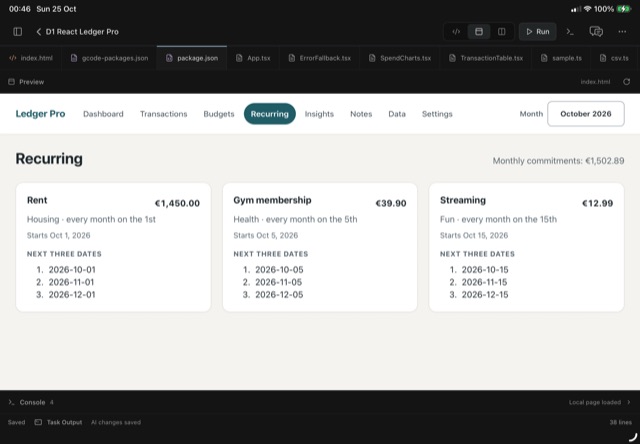This screenshot has width=640, height=444.
Task: Select the package.json tab
Action: [192, 58]
